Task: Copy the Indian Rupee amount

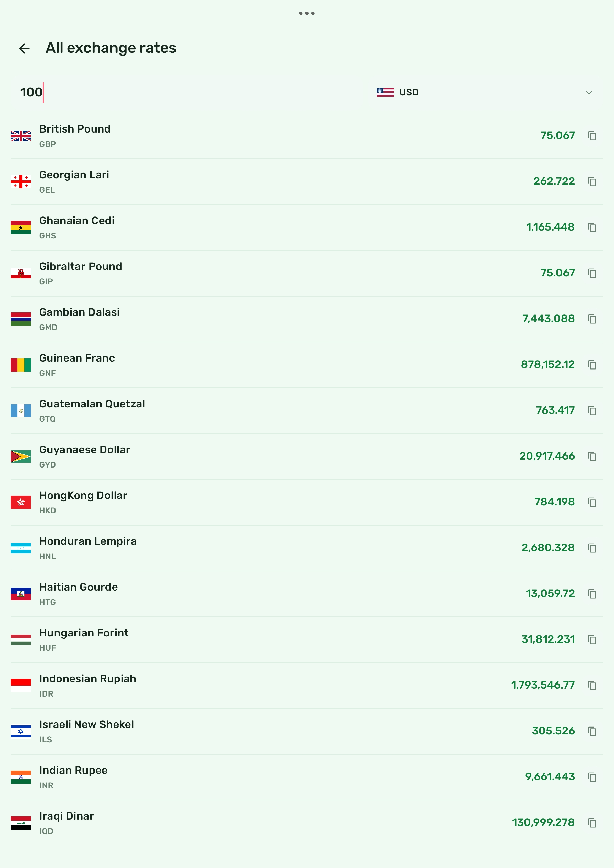Action: pyautogui.click(x=592, y=777)
